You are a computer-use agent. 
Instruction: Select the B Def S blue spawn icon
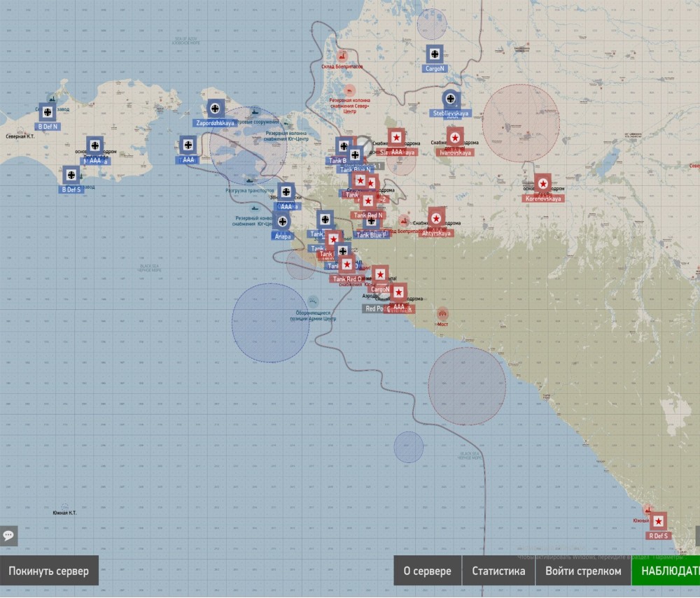point(71,176)
